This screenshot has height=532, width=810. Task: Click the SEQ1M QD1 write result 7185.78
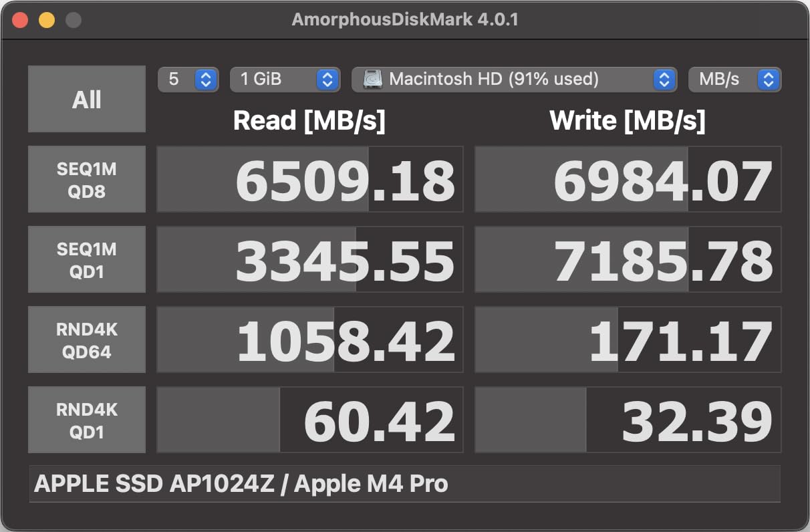click(x=628, y=259)
